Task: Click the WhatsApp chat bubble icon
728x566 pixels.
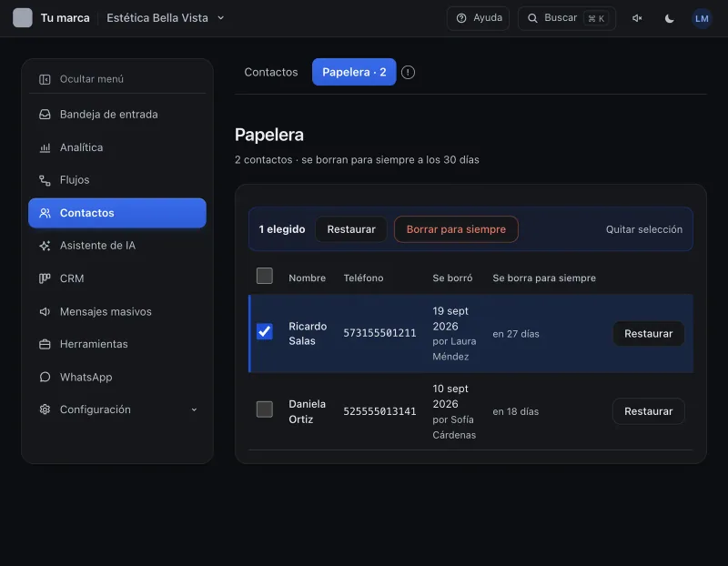Action: tap(45, 377)
